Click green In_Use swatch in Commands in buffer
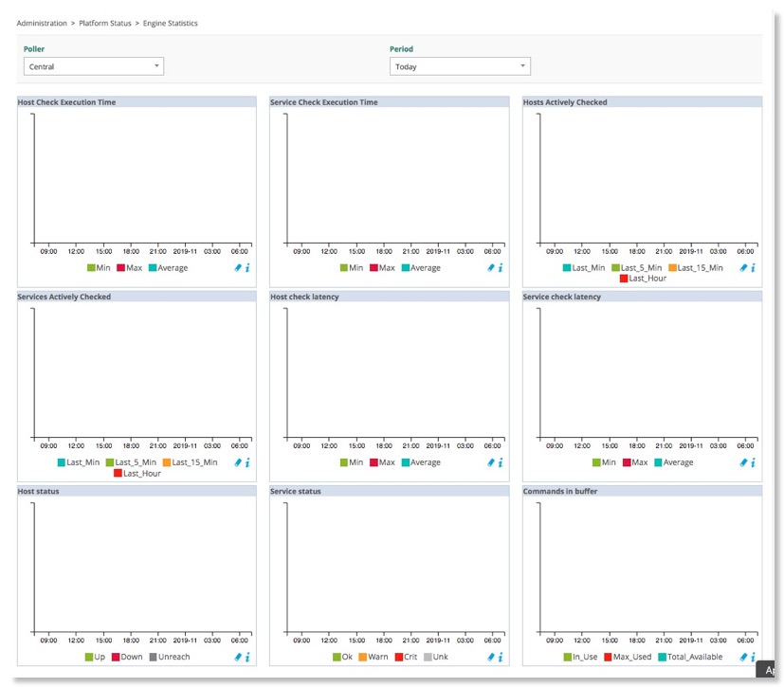The width and height of the screenshot is (784, 687). point(567,658)
